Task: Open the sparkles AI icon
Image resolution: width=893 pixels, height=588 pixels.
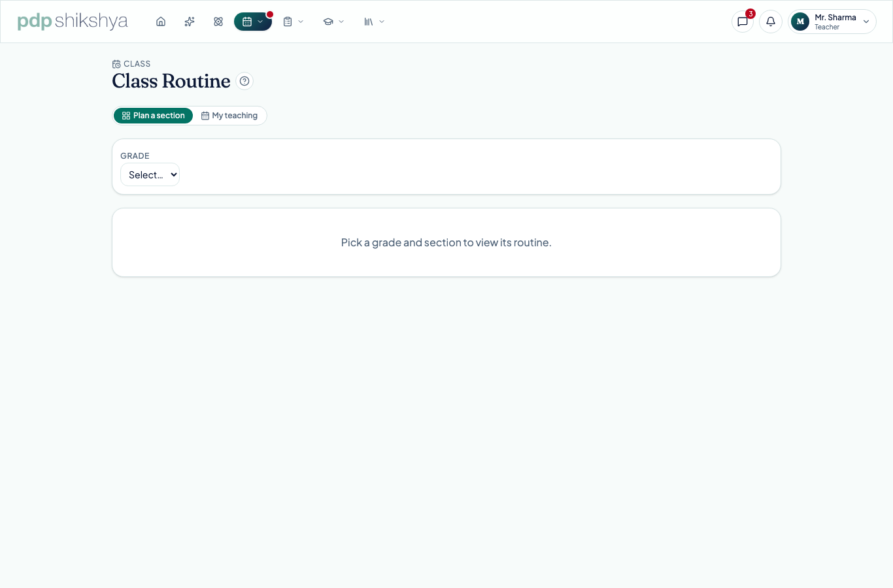Action: [x=190, y=22]
